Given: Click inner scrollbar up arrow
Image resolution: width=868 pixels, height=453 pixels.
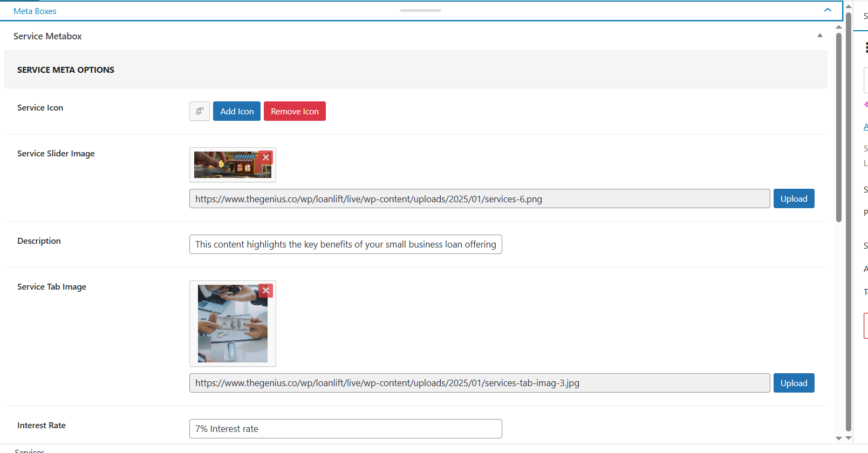Looking at the screenshot, I should tap(838, 27).
